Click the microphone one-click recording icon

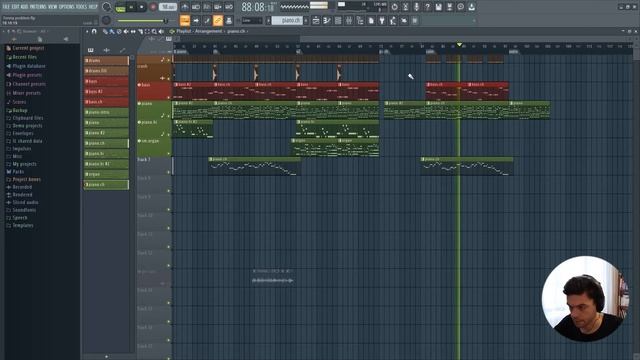(416, 7)
